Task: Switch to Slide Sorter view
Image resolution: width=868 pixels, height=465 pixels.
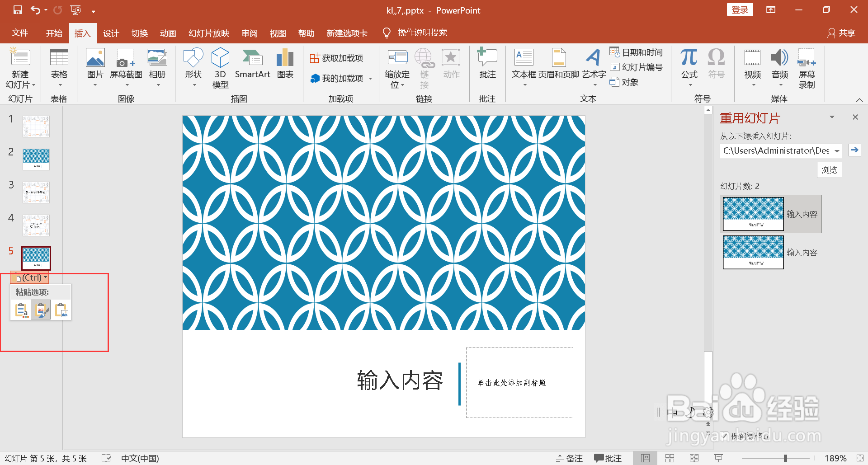Action: 670,458
